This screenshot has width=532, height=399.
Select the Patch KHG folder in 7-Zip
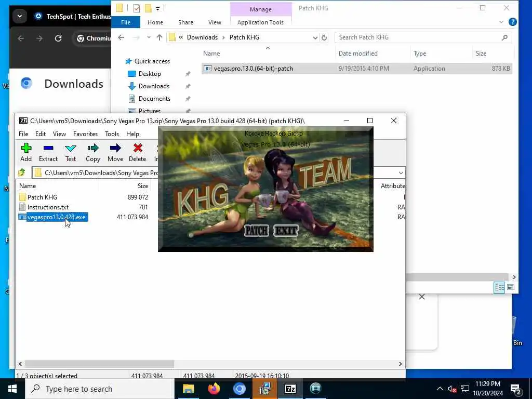42,197
